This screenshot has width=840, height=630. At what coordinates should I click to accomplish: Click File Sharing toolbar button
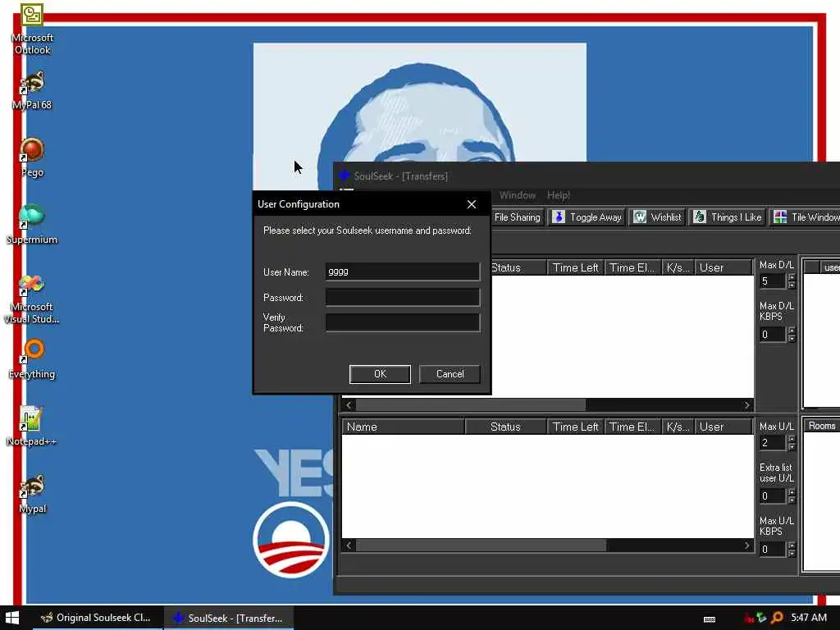tap(517, 217)
